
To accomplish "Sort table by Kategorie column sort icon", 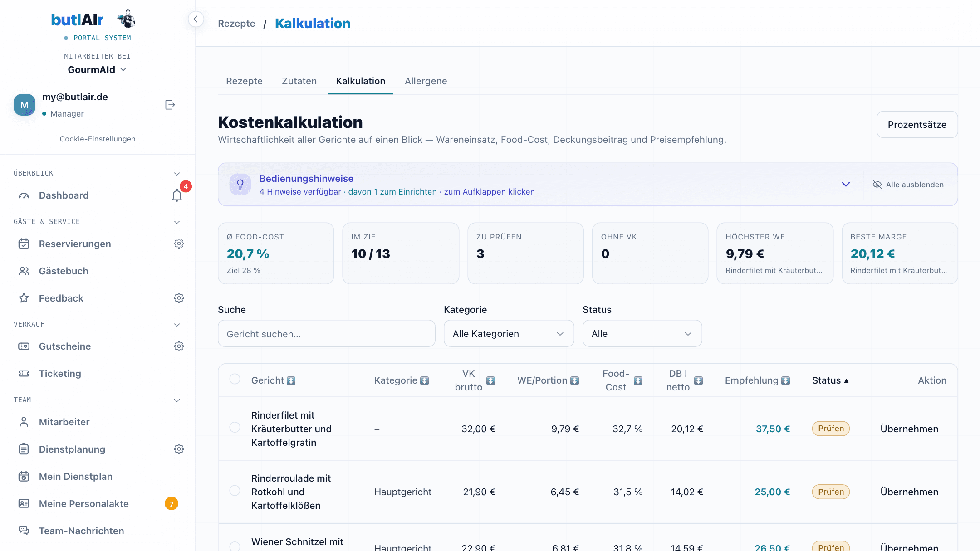I will pos(424,381).
